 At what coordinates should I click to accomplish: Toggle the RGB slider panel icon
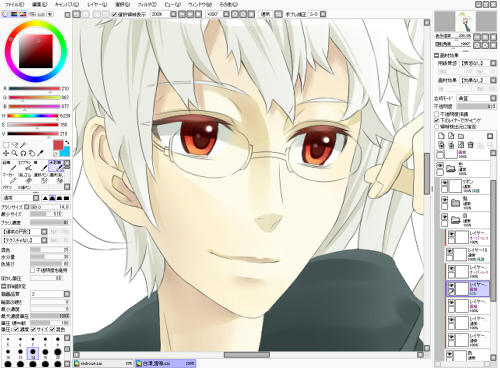coord(14,14)
